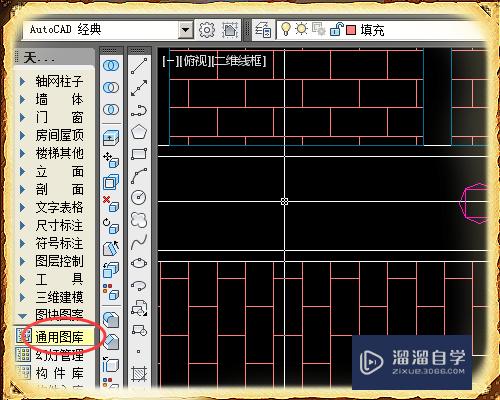Expand the 墙体 menu triangle
This screenshot has height=400, width=500.
pos(22,99)
